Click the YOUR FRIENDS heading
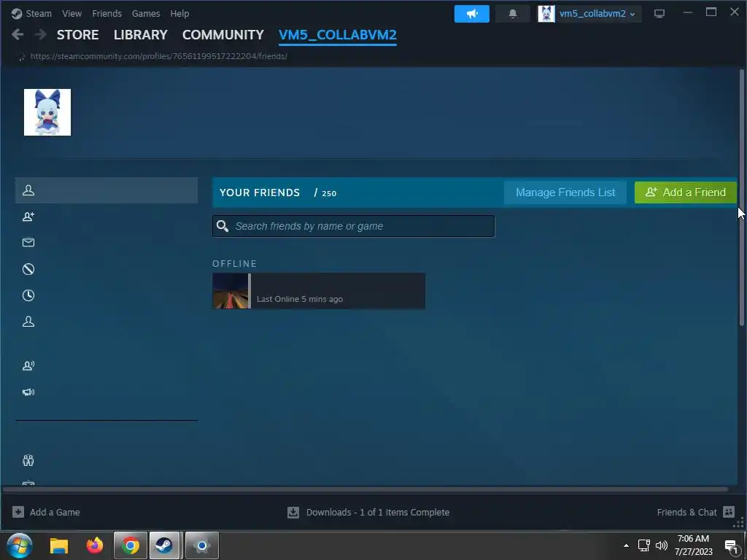The height and width of the screenshot is (560, 747). pyautogui.click(x=260, y=192)
